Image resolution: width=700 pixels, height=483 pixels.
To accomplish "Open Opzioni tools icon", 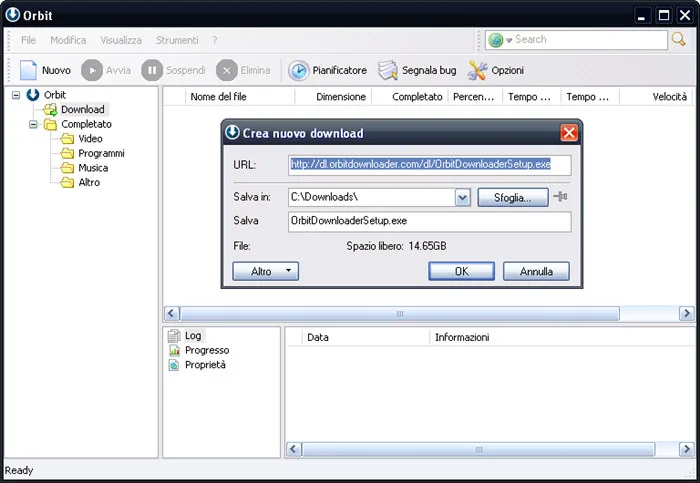I will 477,70.
